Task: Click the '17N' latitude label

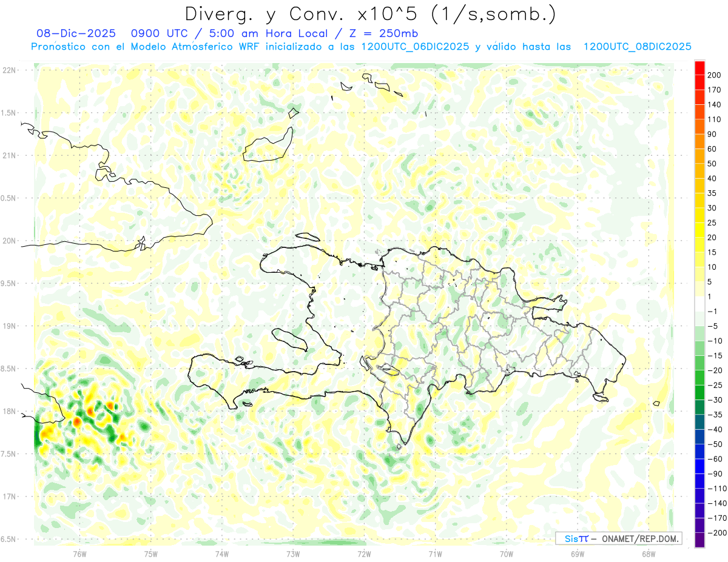Action: (8, 497)
